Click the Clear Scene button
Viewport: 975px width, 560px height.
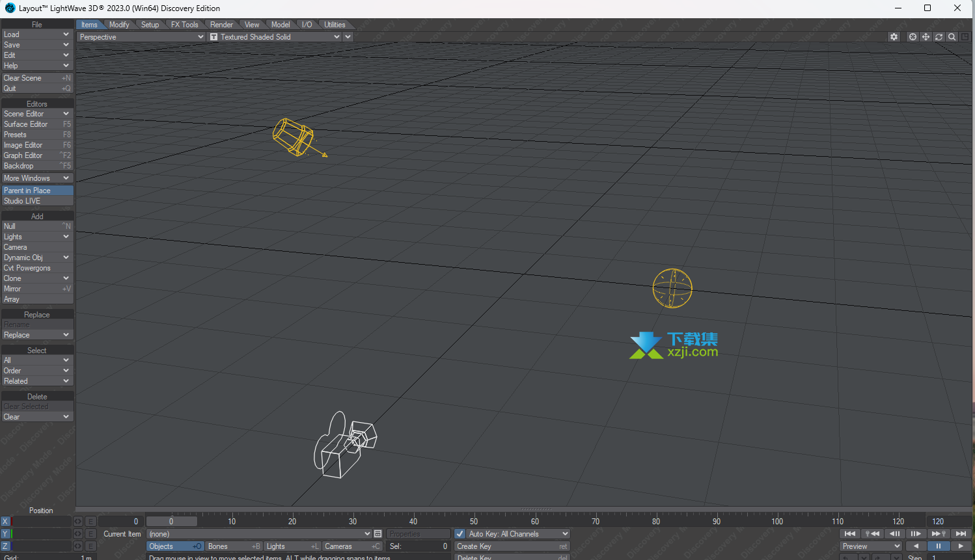37,78
